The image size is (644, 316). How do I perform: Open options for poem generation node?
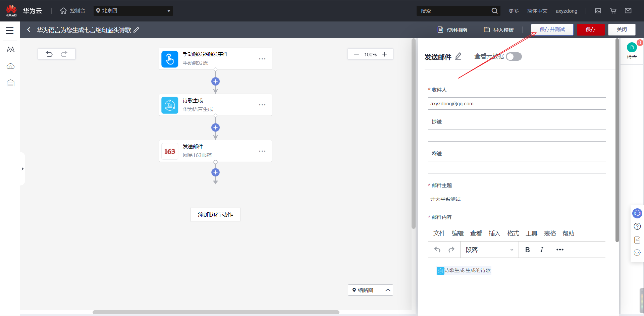coord(262,105)
